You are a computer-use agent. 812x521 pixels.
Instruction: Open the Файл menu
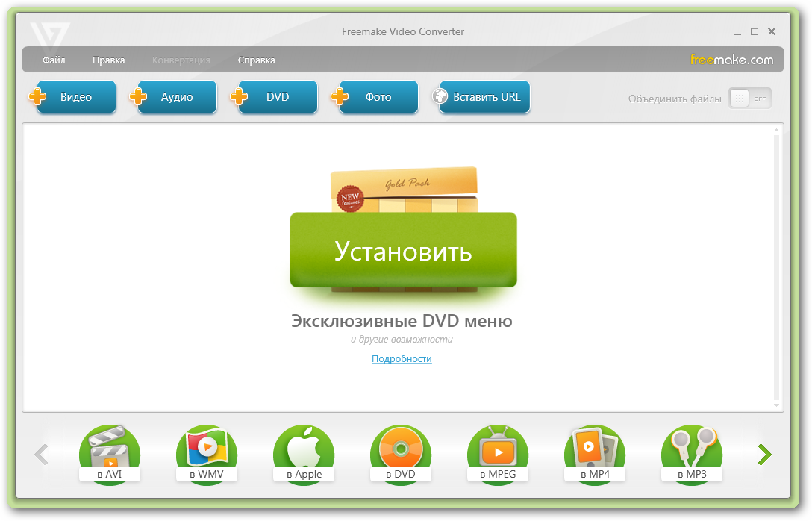(x=53, y=60)
